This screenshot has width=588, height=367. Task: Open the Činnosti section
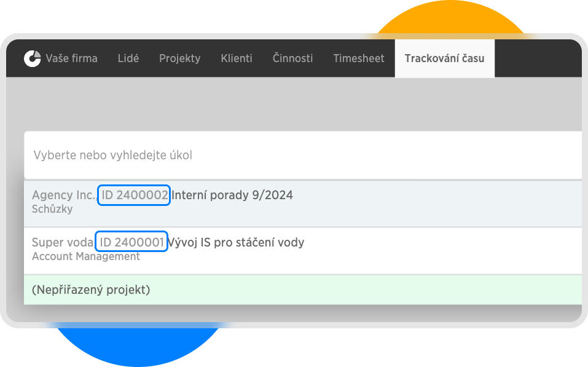292,58
